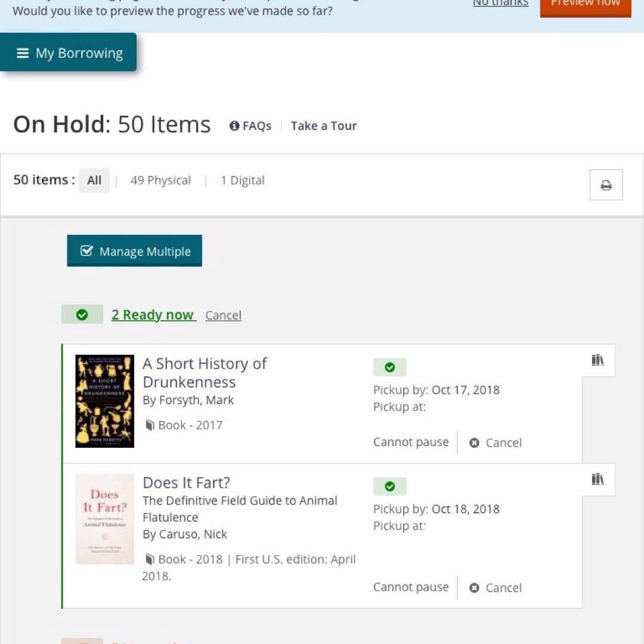Filter holds by 1 Digital
This screenshot has width=644, height=644.
(242, 181)
